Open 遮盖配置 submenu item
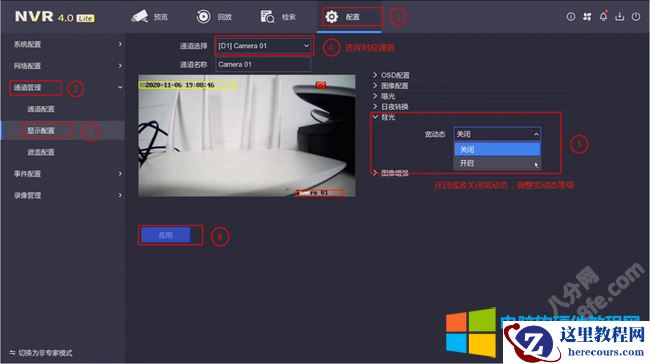 (x=41, y=152)
